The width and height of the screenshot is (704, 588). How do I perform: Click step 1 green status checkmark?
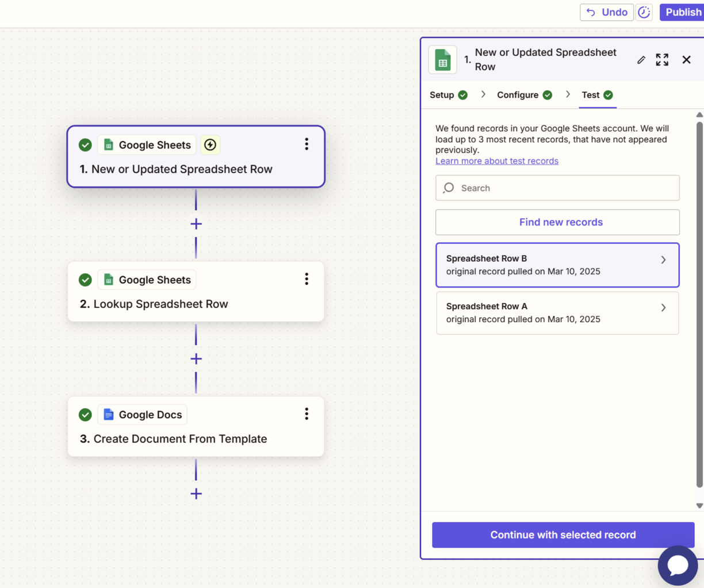85,145
